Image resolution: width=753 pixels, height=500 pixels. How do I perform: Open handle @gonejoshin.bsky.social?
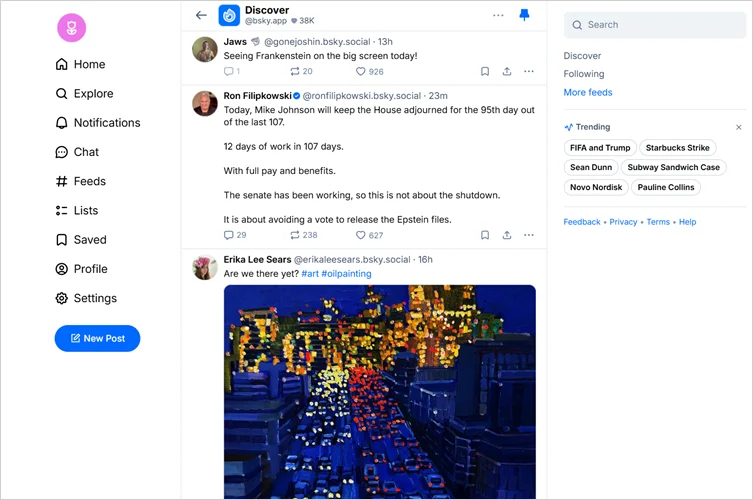(317, 42)
